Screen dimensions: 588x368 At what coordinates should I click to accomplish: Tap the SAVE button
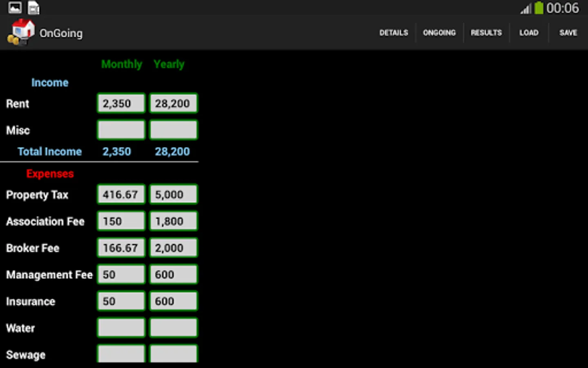[x=568, y=33]
